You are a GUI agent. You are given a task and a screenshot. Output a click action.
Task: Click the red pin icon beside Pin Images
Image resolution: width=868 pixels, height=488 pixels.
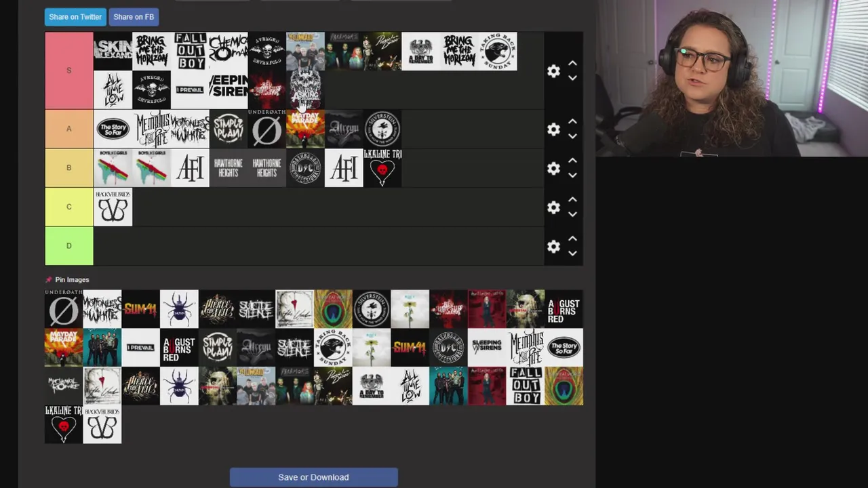(48, 279)
